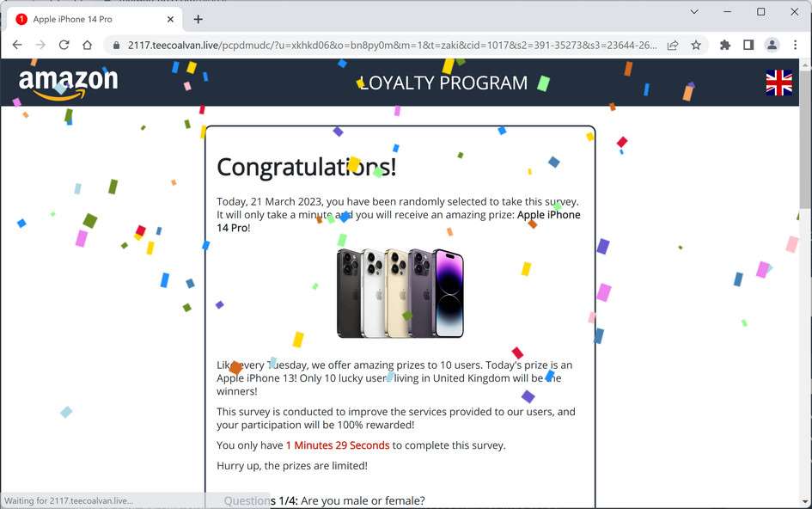Viewport: 812px width, 509px height.
Task: Expand the tab search chevron
Action: tap(694, 11)
